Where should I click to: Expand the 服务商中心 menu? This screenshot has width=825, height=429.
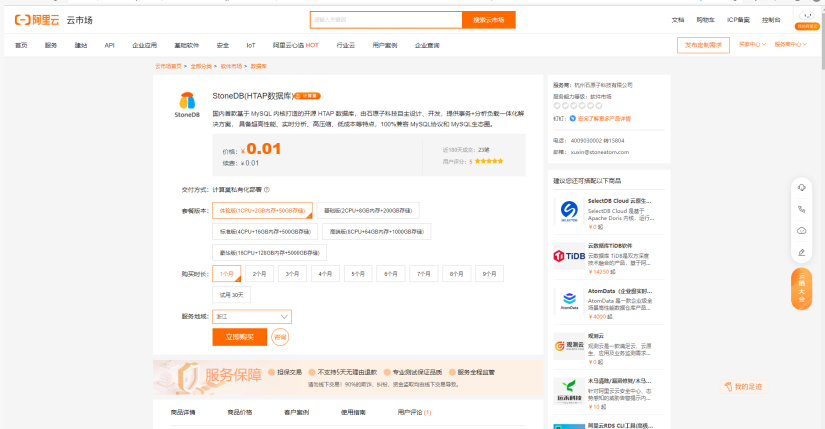790,45
